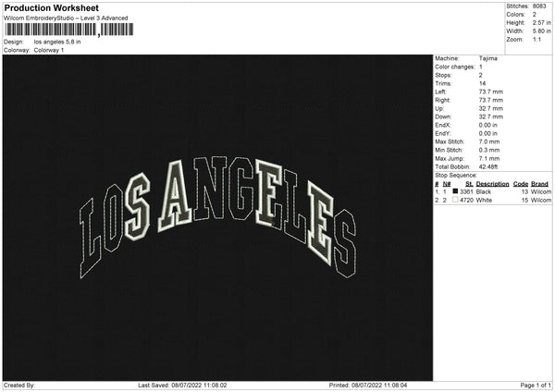Click the Stops value 2

tap(481, 76)
